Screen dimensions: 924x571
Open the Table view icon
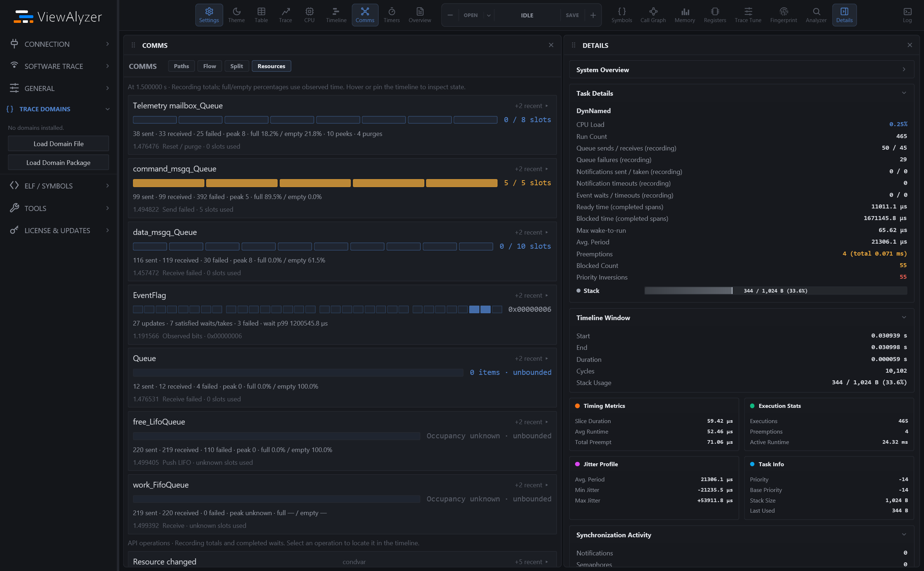pyautogui.click(x=261, y=15)
